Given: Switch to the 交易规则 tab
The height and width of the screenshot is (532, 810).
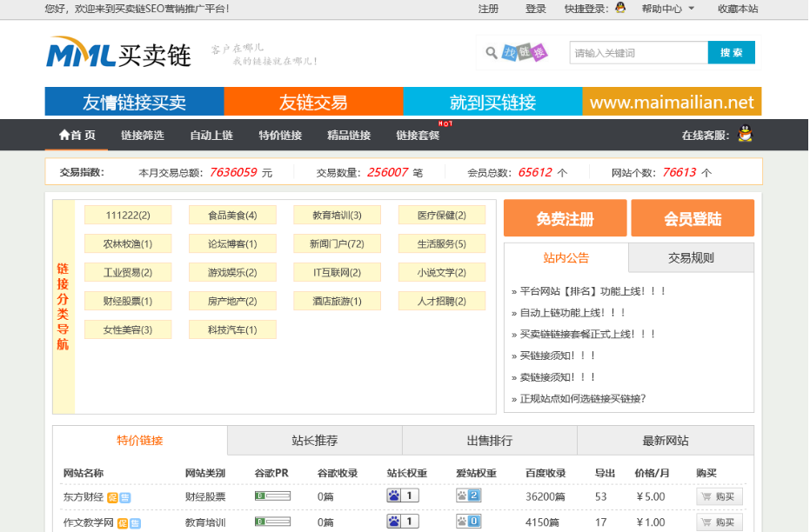Looking at the screenshot, I should click(691, 257).
